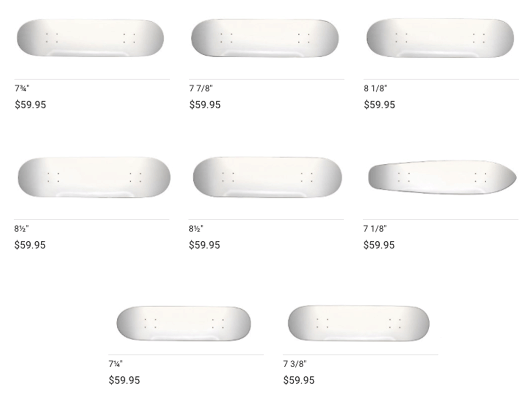This screenshot has width=532, height=400.
Task: Click the $59.95 price under 7 1/8"
Action: coord(379,245)
